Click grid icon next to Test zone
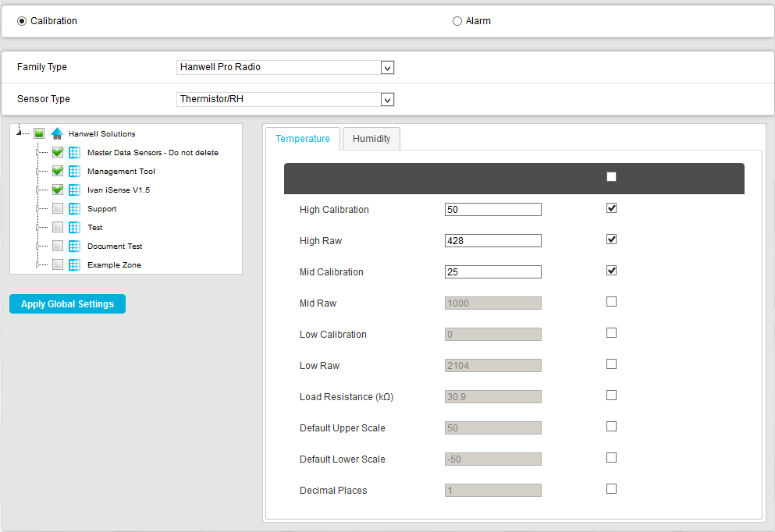Image resolution: width=775 pixels, height=532 pixels. coord(75,228)
